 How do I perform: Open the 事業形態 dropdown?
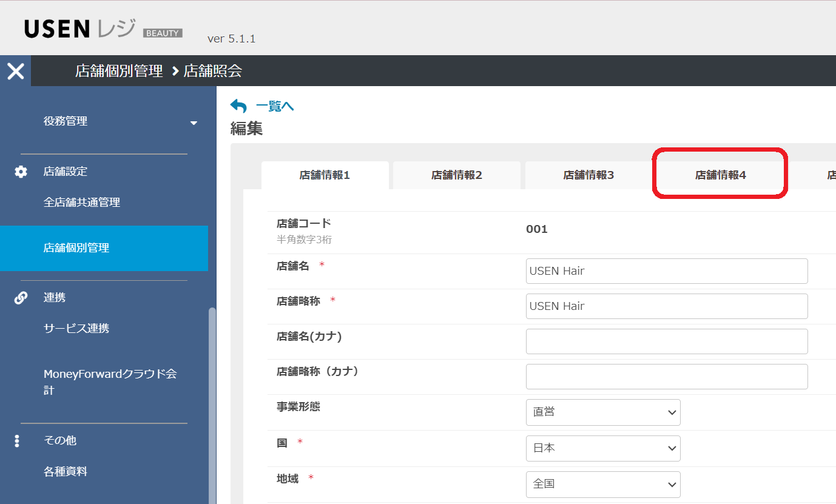(x=602, y=412)
